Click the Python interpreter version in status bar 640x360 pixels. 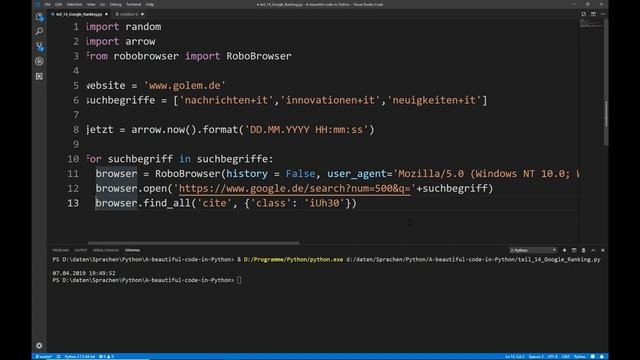click(x=80, y=357)
